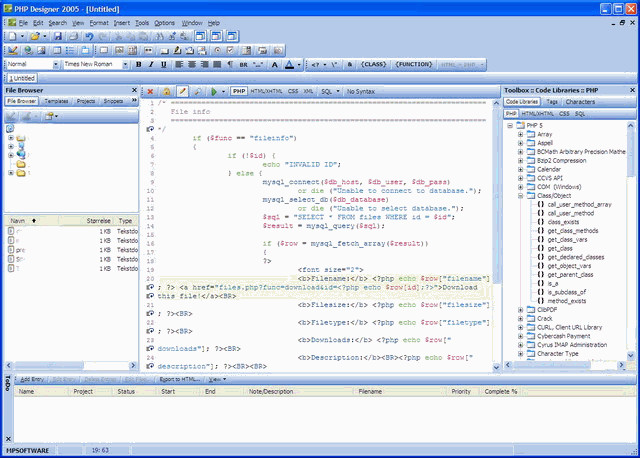Click the New document icon
Viewport: 640px width, 458px height.
(x=13, y=36)
